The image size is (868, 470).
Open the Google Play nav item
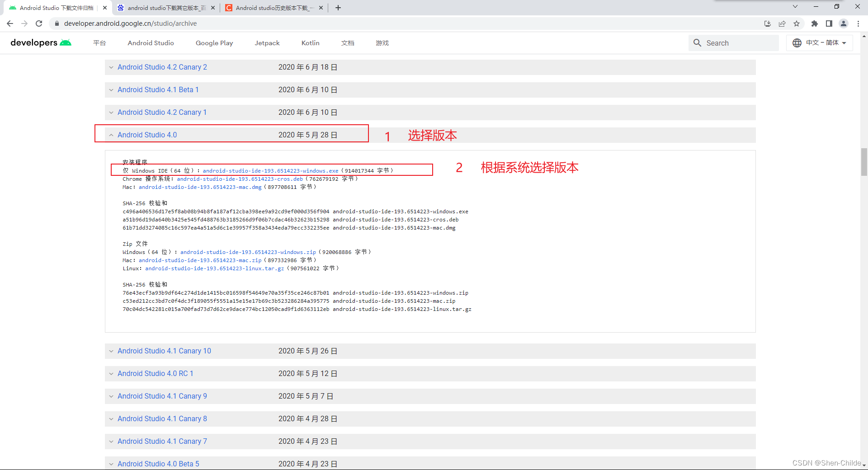click(x=214, y=43)
